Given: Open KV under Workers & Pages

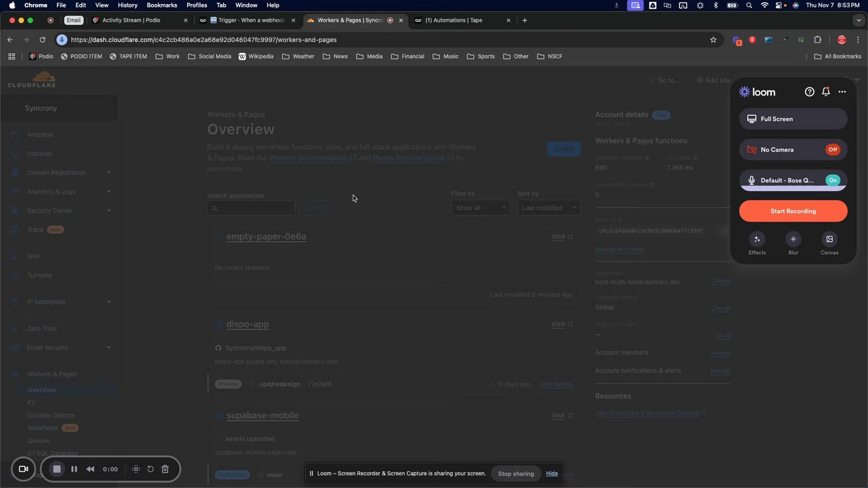Looking at the screenshot, I should pos(31,403).
